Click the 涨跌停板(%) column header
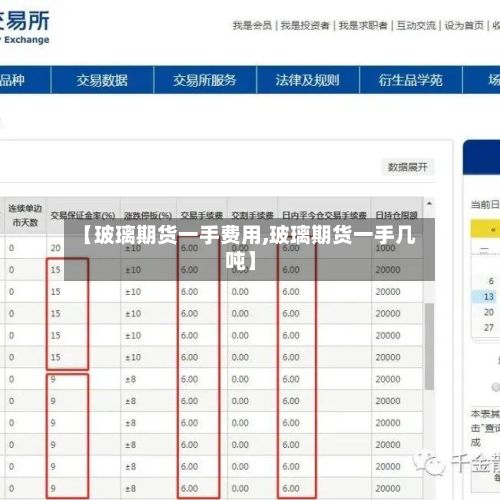This screenshot has height=500, width=500. (x=148, y=215)
